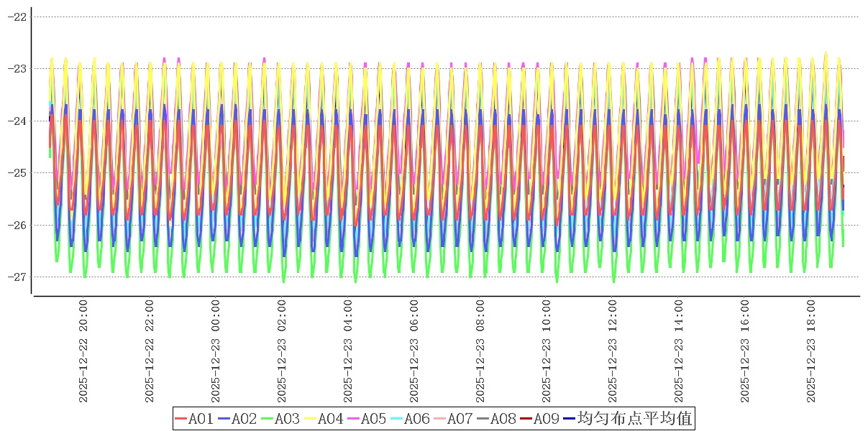Click the 2025-12-23 12:00 x-axis label
Image resolution: width=868 pixels, height=431 pixels.
(x=613, y=351)
